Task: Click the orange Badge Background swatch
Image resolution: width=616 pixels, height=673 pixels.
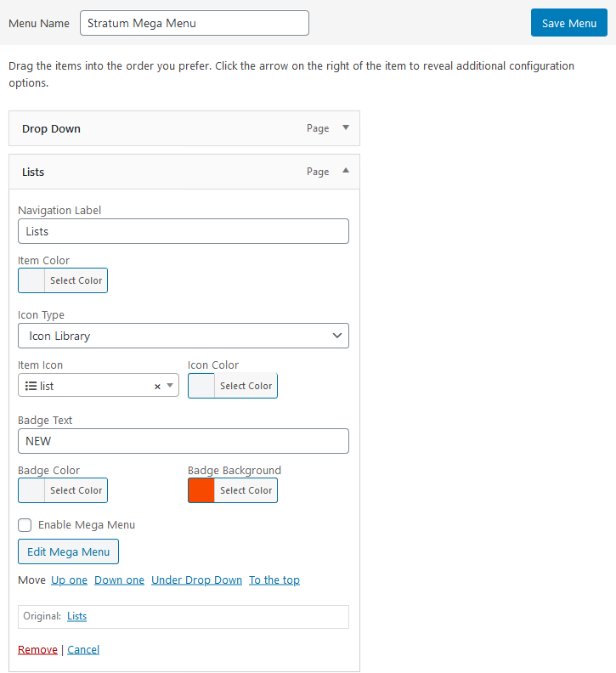Action: coord(201,490)
